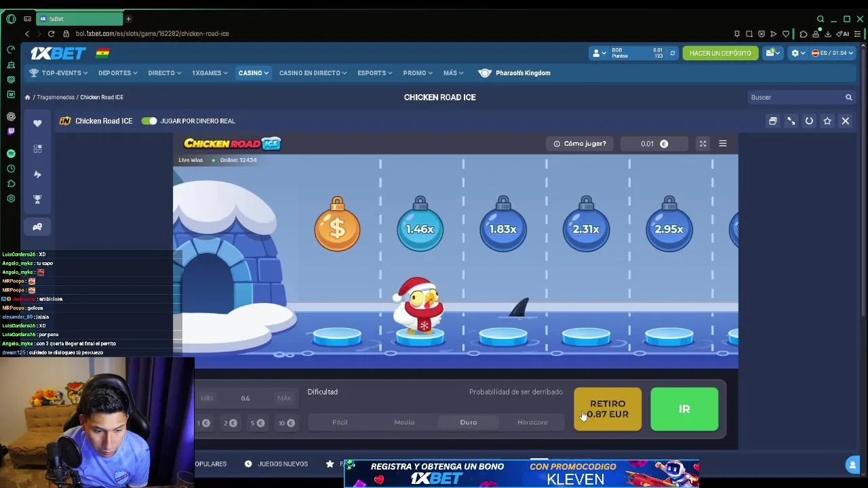
Task: Click HACER UN DEPÓSITO button
Action: tap(720, 53)
